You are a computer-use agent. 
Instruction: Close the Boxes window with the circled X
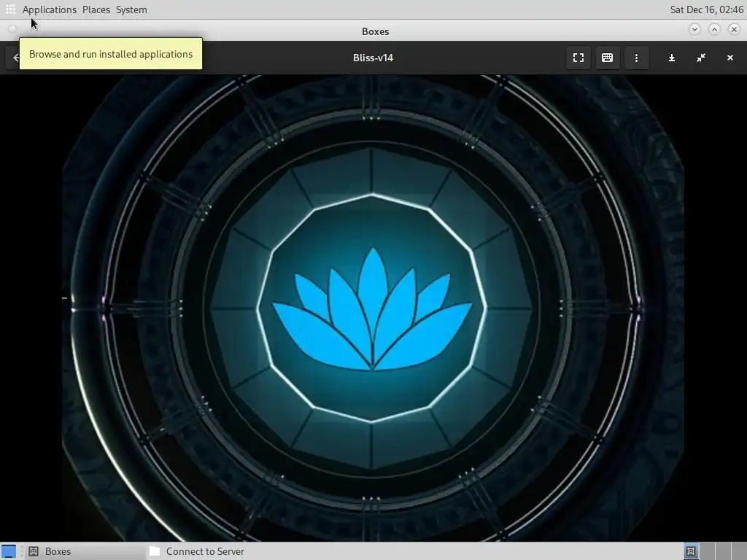pyautogui.click(x=734, y=29)
